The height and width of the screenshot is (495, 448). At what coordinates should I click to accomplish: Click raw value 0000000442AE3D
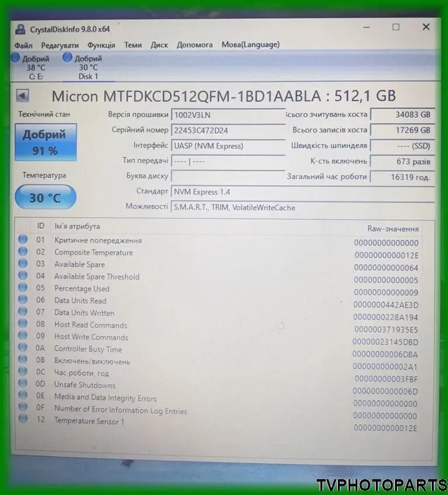tap(386, 305)
